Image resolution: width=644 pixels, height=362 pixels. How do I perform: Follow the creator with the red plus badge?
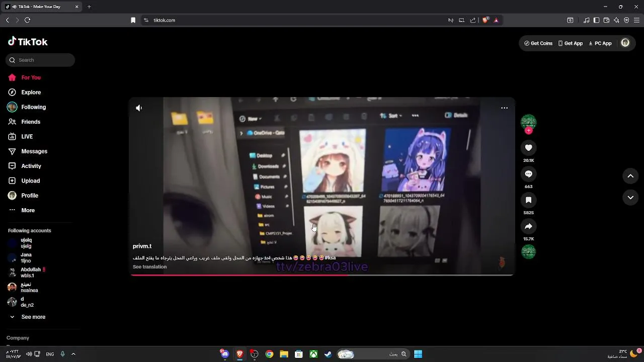pos(528,131)
